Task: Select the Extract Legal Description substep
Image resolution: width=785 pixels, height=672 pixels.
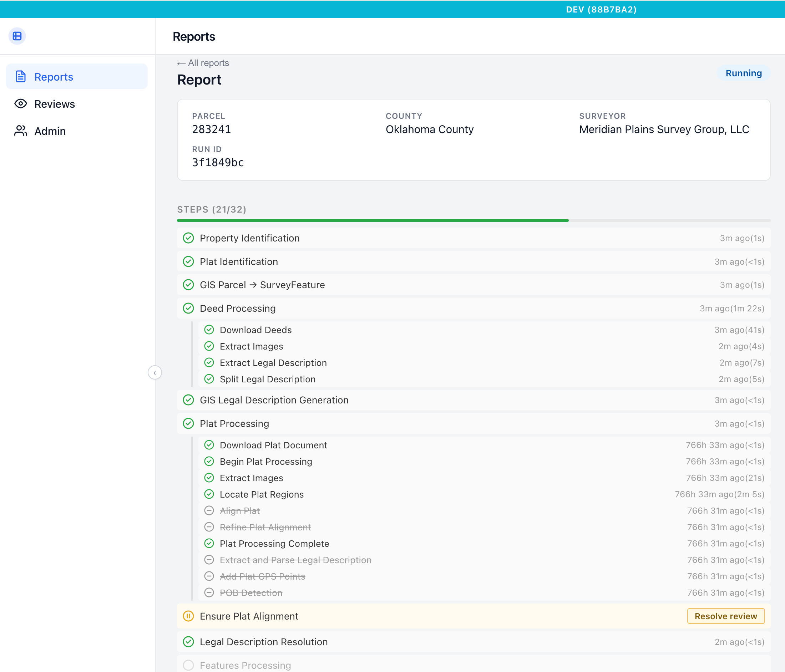Action: coord(484,363)
